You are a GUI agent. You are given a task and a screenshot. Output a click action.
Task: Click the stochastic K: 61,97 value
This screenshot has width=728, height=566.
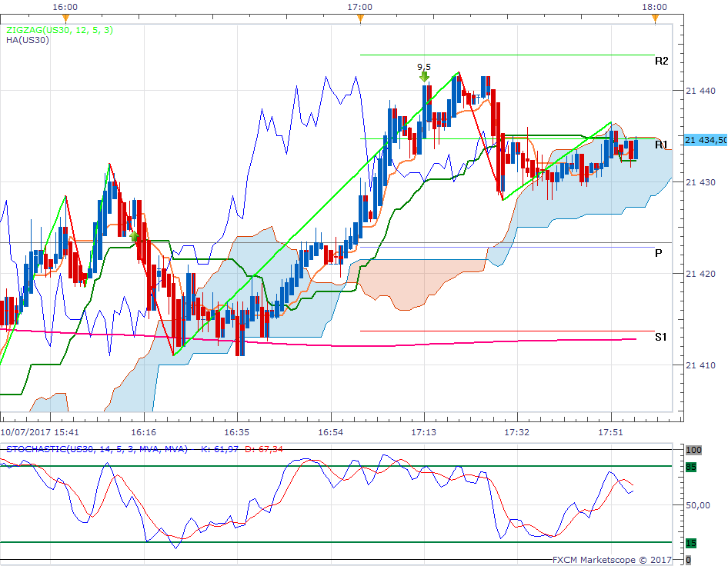point(219,449)
